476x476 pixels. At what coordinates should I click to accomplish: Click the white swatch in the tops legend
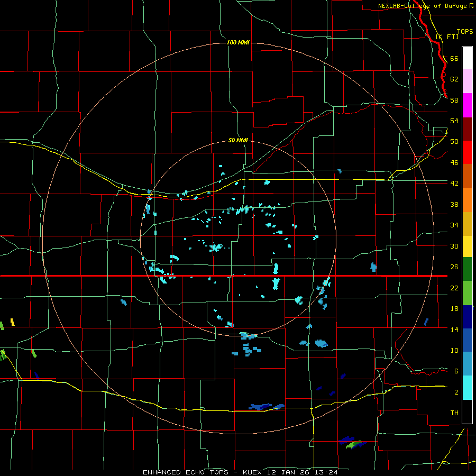point(467,58)
